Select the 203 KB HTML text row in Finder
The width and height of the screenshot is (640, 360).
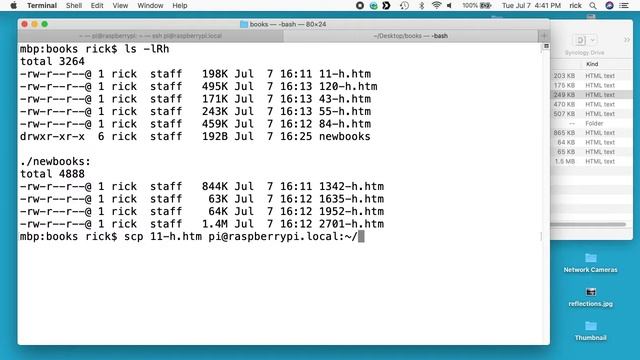[591, 76]
